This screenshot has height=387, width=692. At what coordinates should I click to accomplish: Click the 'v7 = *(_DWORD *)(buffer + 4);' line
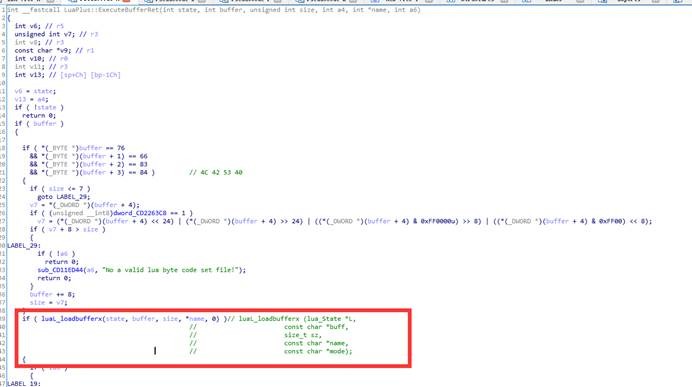click(x=85, y=205)
